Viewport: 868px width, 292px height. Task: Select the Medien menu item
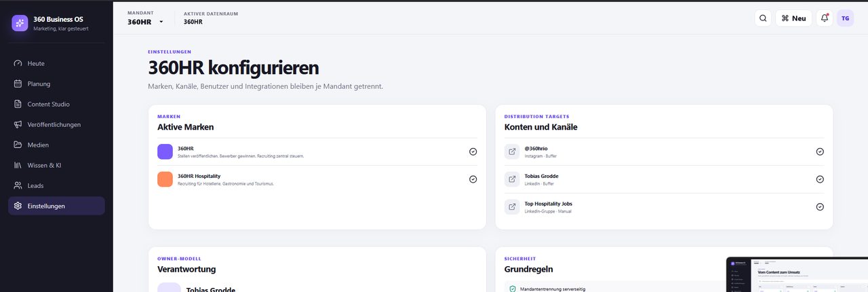click(56, 145)
